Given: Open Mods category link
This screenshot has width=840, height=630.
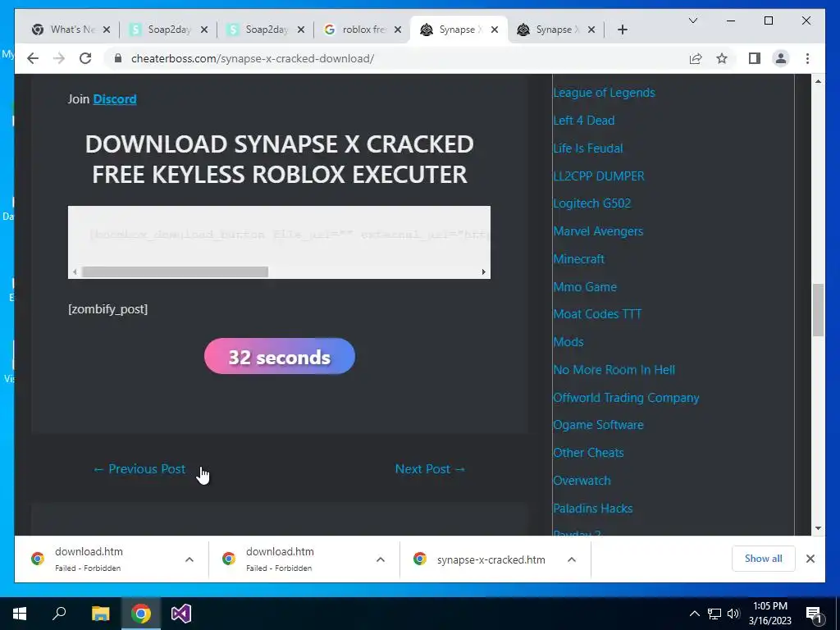Looking at the screenshot, I should click(x=568, y=342).
